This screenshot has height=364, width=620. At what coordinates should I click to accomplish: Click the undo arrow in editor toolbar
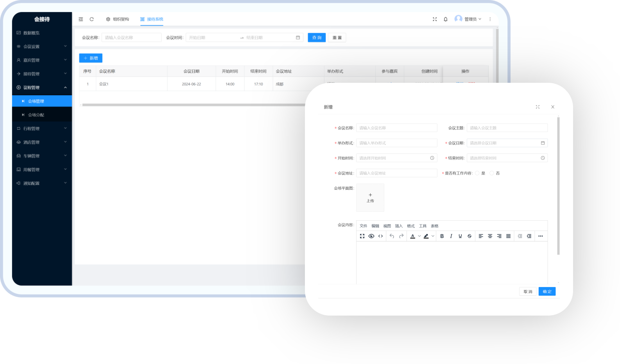[392, 236]
